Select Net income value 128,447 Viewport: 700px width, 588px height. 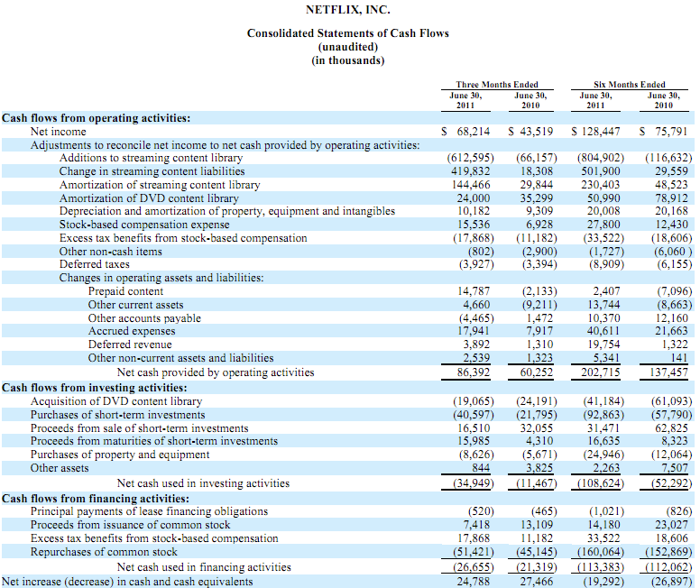click(x=601, y=132)
